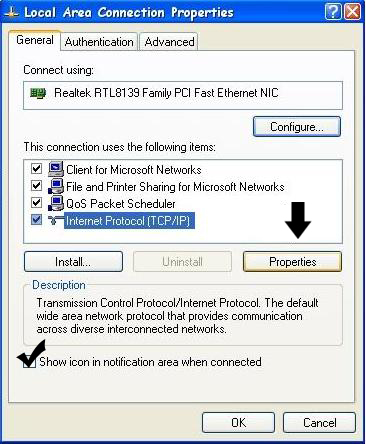Open Properties for the selected item
Viewport: 366px width, 444px height.
(x=292, y=262)
